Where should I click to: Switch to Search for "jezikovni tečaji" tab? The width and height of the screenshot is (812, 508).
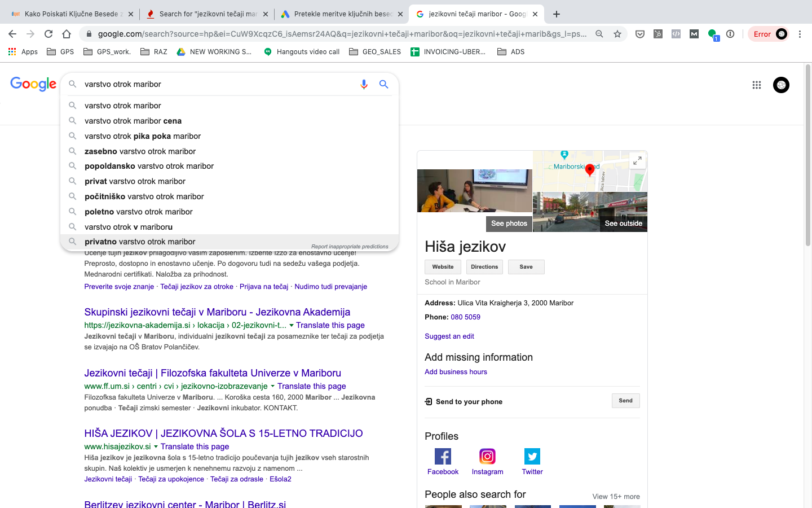coord(206,14)
